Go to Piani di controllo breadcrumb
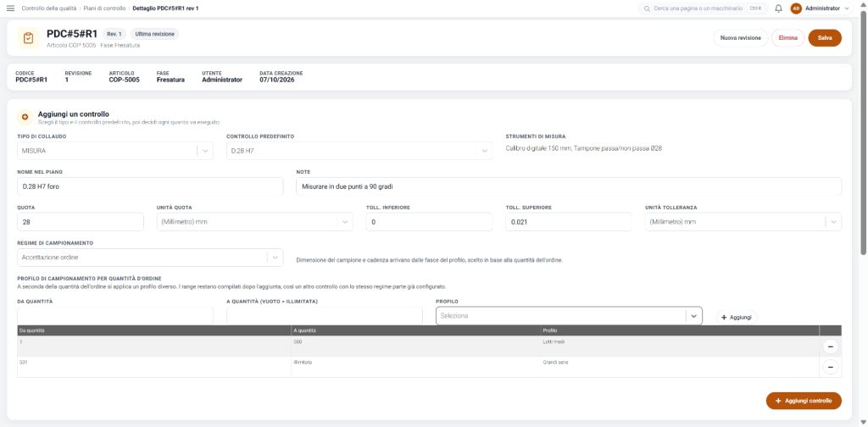This screenshot has height=427, width=868. tap(104, 8)
